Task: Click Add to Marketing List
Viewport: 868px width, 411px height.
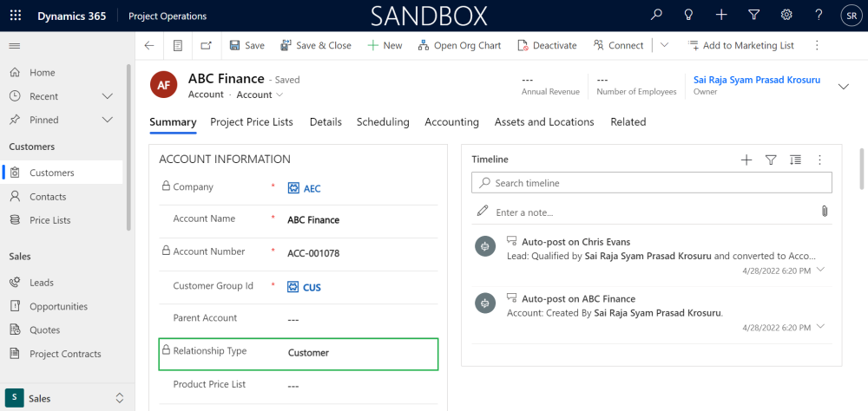Action: point(740,45)
